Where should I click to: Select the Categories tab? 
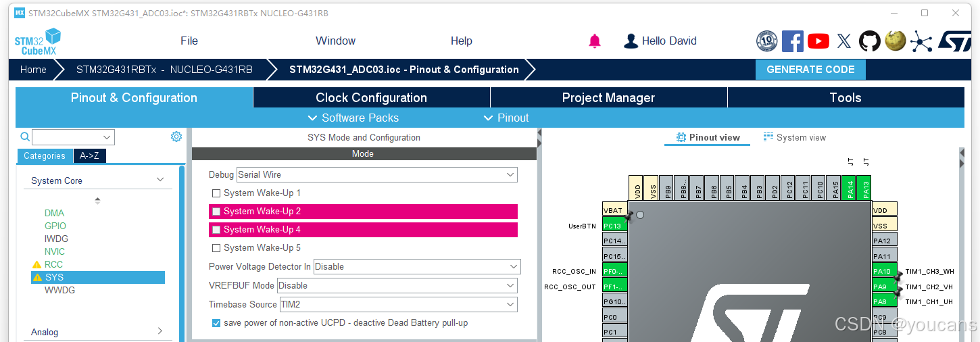pyautogui.click(x=45, y=156)
